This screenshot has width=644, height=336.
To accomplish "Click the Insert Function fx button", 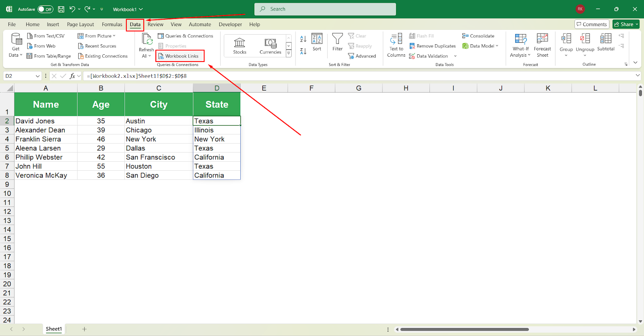I will pyautogui.click(x=72, y=76).
